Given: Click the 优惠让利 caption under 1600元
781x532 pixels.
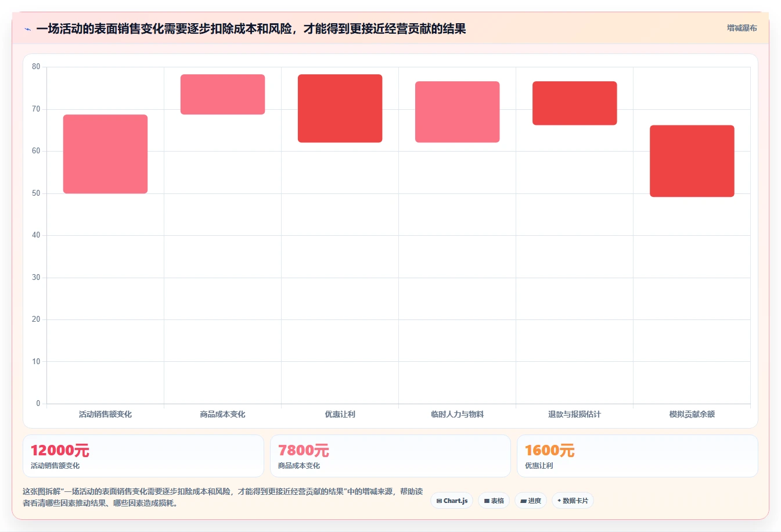Looking at the screenshot, I should (x=539, y=466).
